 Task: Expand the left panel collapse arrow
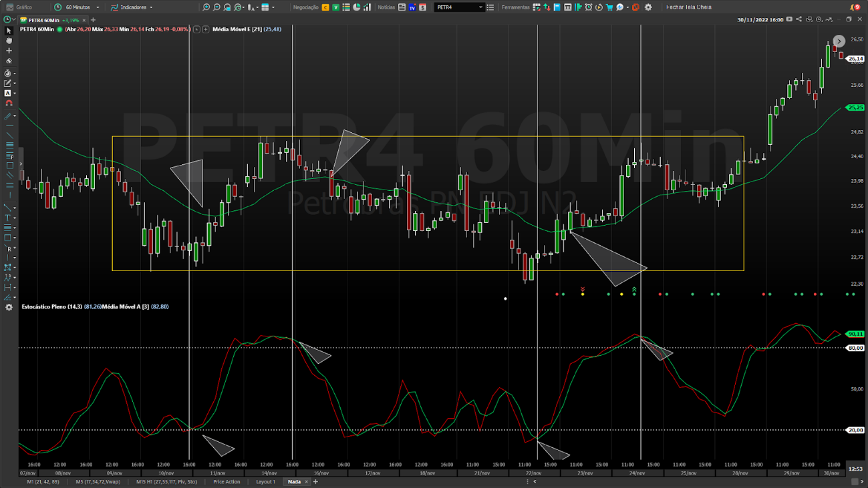click(21, 164)
